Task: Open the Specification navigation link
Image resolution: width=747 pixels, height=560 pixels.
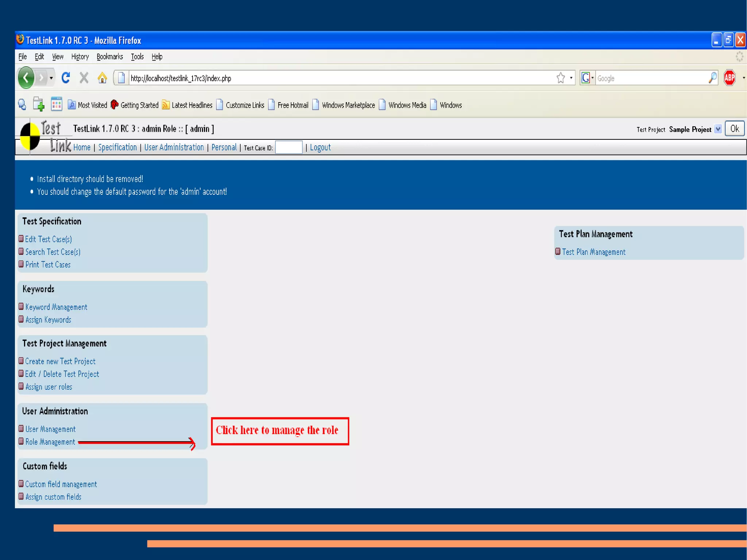Action: click(x=117, y=147)
